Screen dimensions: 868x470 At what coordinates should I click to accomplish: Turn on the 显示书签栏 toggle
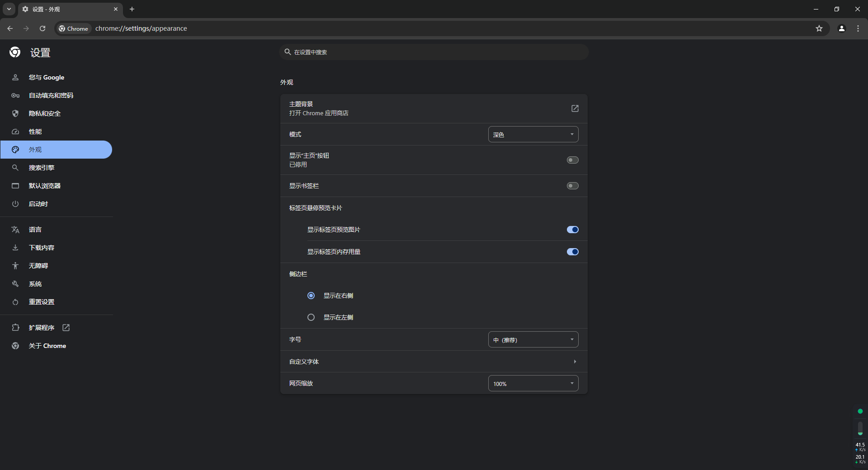click(572, 186)
